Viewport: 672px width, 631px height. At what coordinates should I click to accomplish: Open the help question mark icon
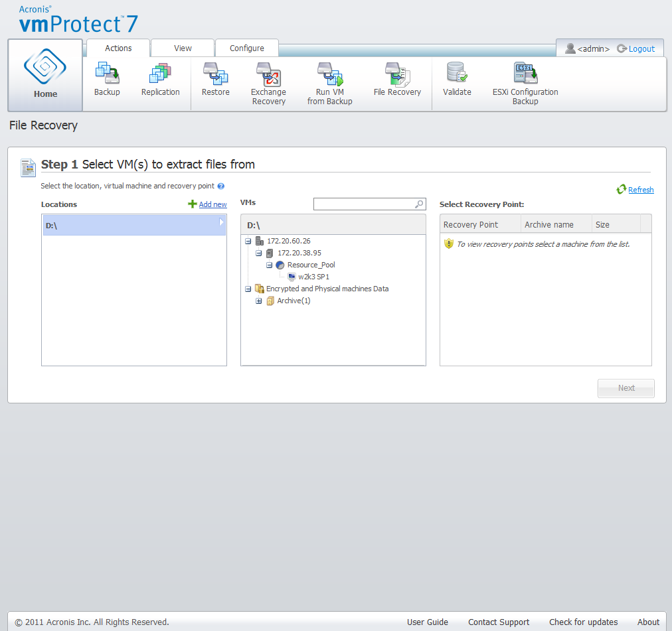[220, 186]
